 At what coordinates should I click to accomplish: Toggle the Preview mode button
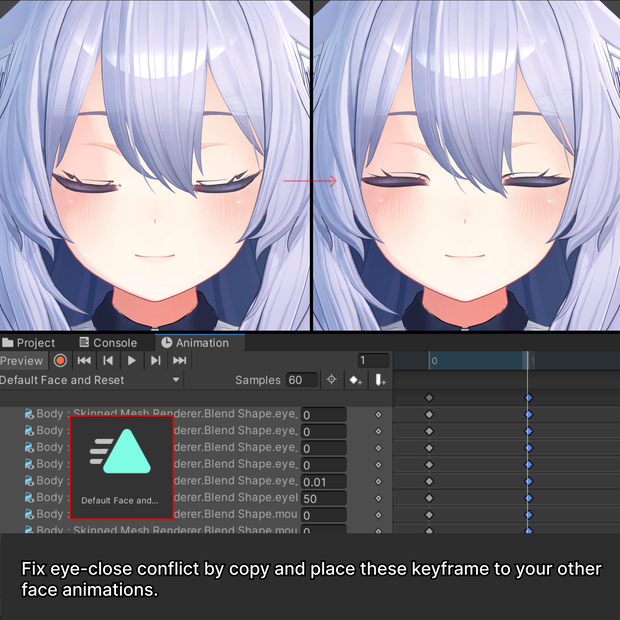[22, 361]
